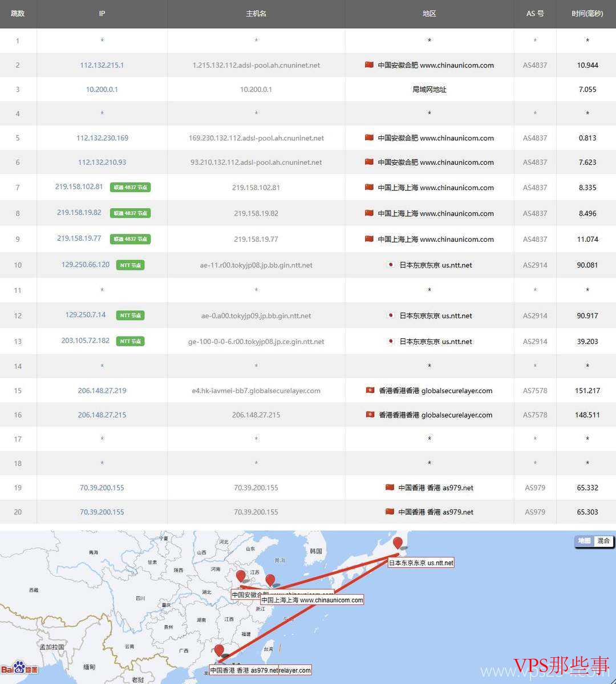The width and height of the screenshot is (616, 684).
Task: Switch map to 混合 hybrid view
Action: [603, 541]
